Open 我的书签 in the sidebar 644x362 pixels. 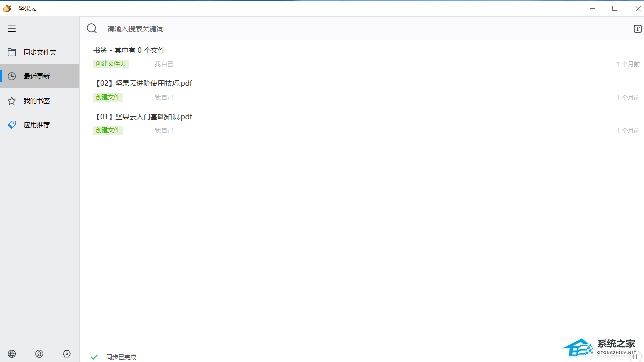point(40,101)
